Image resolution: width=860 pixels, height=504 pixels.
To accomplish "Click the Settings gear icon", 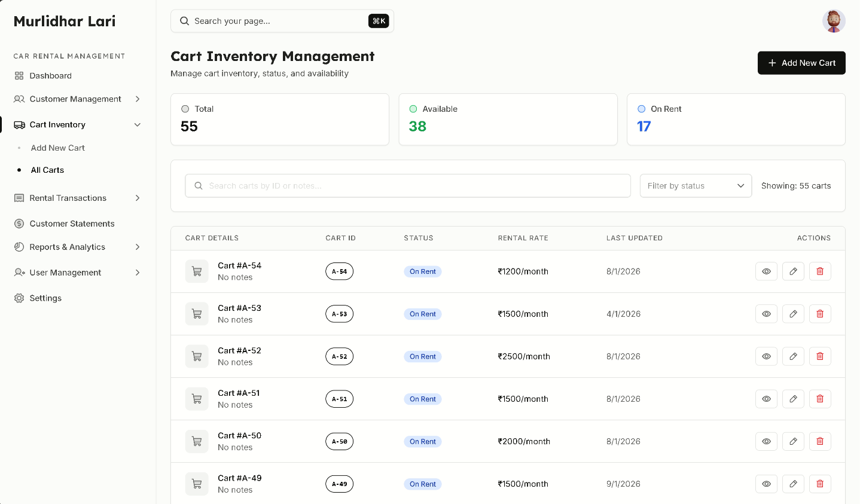I will click(x=19, y=298).
